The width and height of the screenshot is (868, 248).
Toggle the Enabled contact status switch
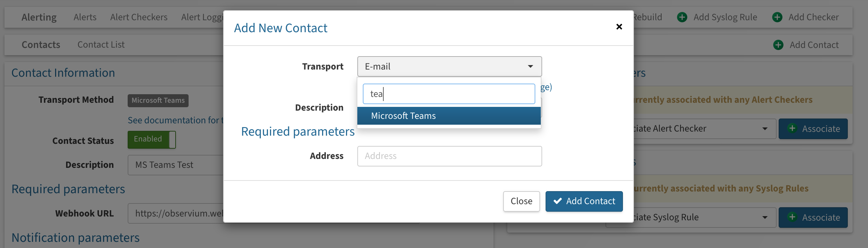152,139
